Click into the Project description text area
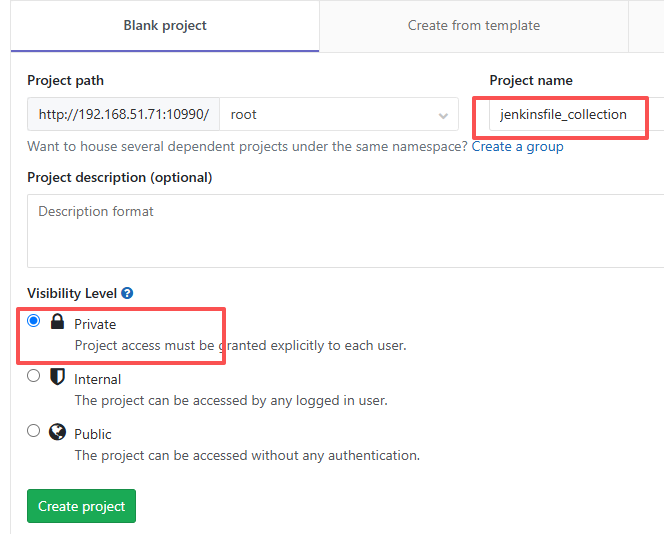This screenshot has height=534, width=664. [346, 231]
